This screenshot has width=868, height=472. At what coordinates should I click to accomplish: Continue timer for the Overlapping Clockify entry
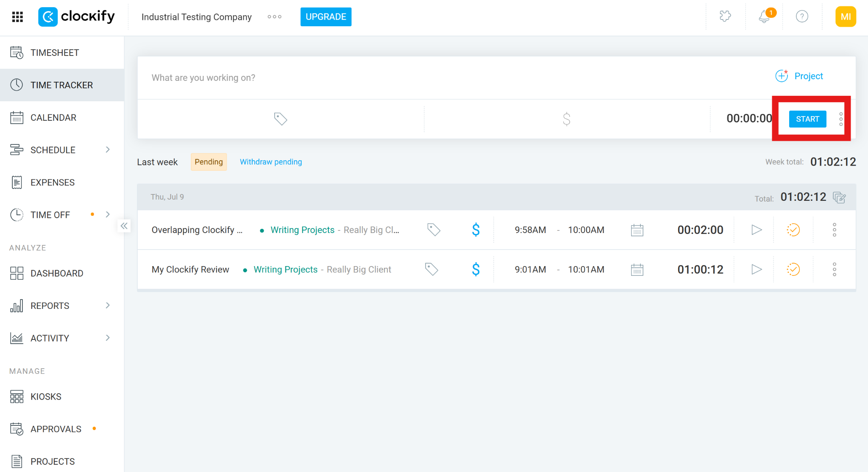pyautogui.click(x=757, y=230)
